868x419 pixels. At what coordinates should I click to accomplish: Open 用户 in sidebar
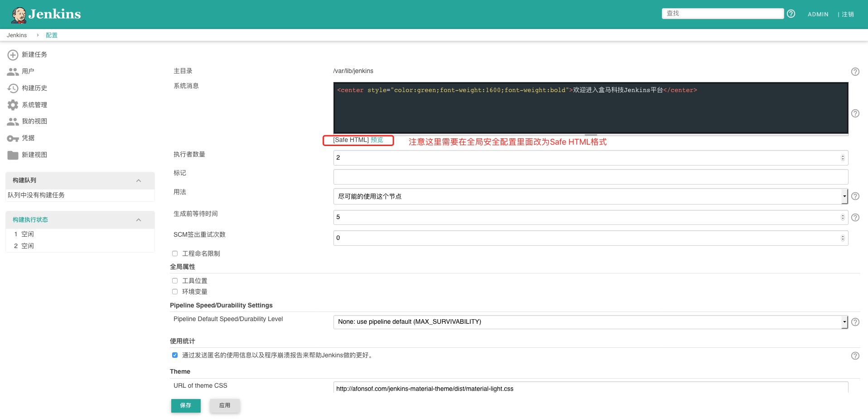click(28, 71)
